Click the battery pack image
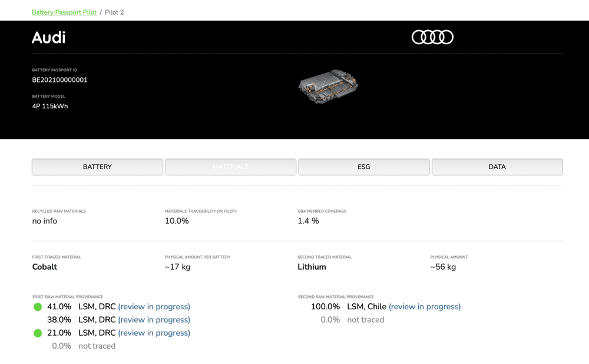 [327, 88]
